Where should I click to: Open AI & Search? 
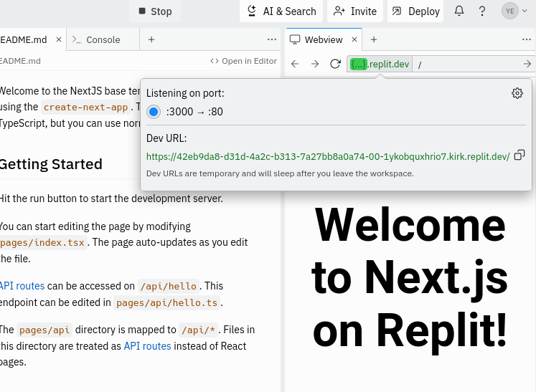pos(281,11)
